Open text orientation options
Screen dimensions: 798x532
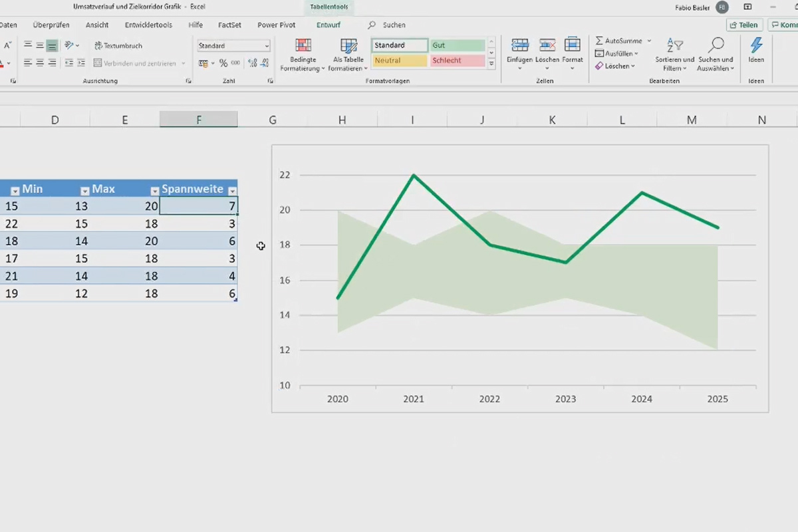(71, 45)
